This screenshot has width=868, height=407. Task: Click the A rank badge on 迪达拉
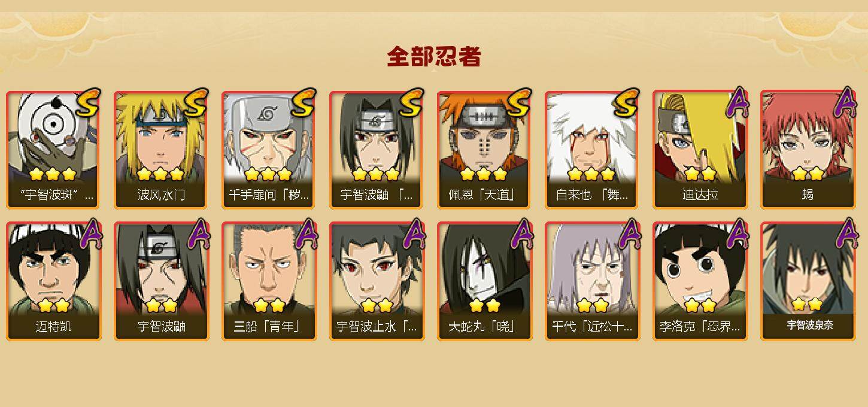coord(737,103)
